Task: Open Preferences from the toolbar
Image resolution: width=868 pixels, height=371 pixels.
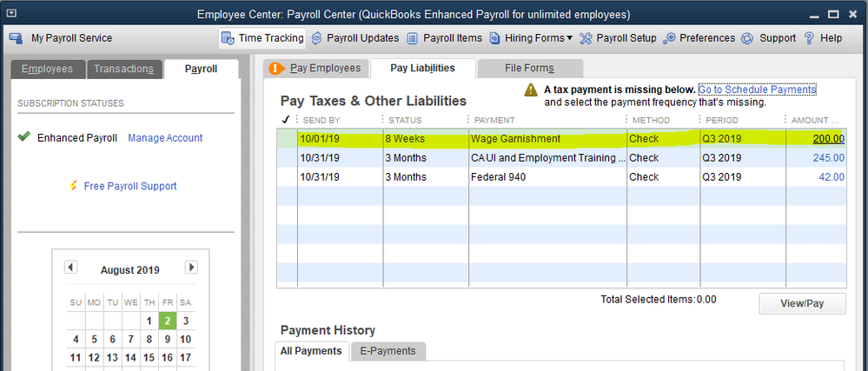Action: point(699,38)
